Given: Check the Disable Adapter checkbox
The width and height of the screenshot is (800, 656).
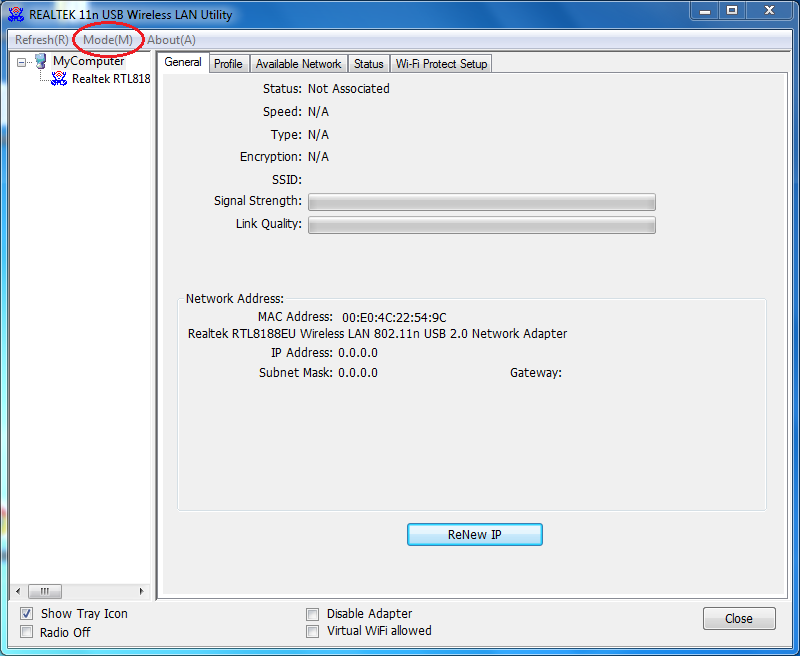Looking at the screenshot, I should pos(312,614).
